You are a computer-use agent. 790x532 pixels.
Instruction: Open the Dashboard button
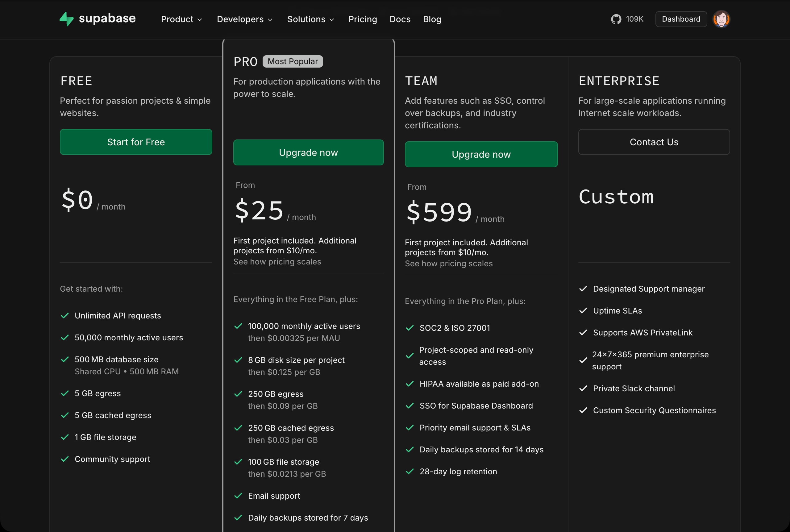pyautogui.click(x=681, y=19)
